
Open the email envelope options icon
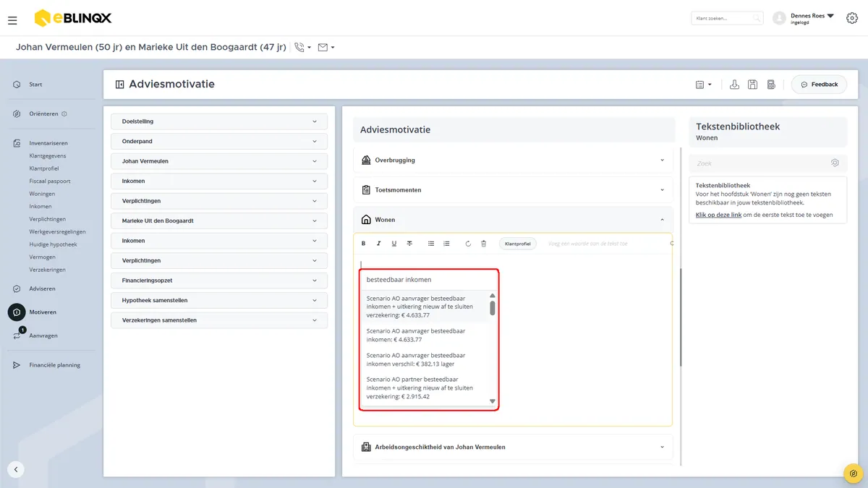pyautogui.click(x=325, y=48)
